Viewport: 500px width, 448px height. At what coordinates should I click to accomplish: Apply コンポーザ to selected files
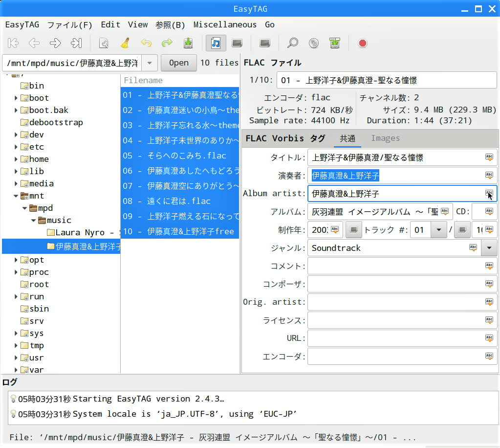tap(489, 284)
